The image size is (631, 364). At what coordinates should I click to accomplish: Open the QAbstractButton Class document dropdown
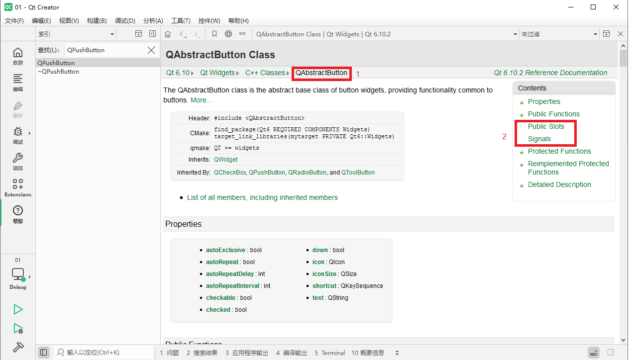[x=386, y=34]
